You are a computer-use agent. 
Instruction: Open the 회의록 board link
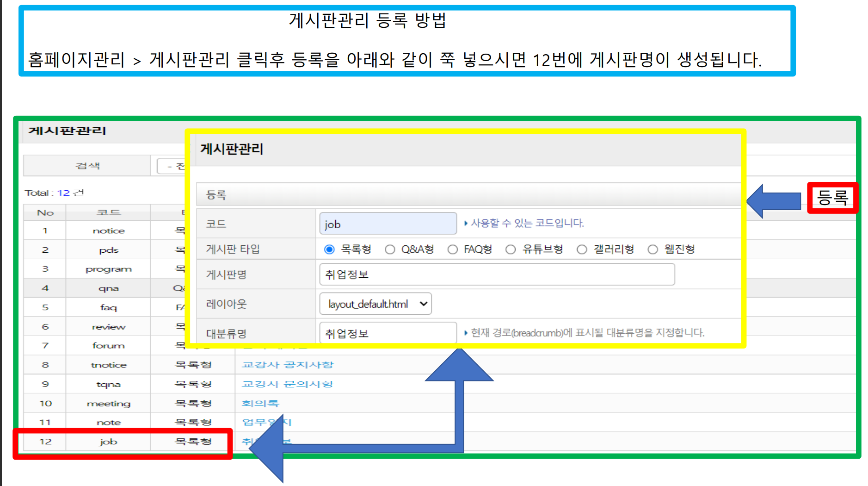pyautogui.click(x=260, y=404)
